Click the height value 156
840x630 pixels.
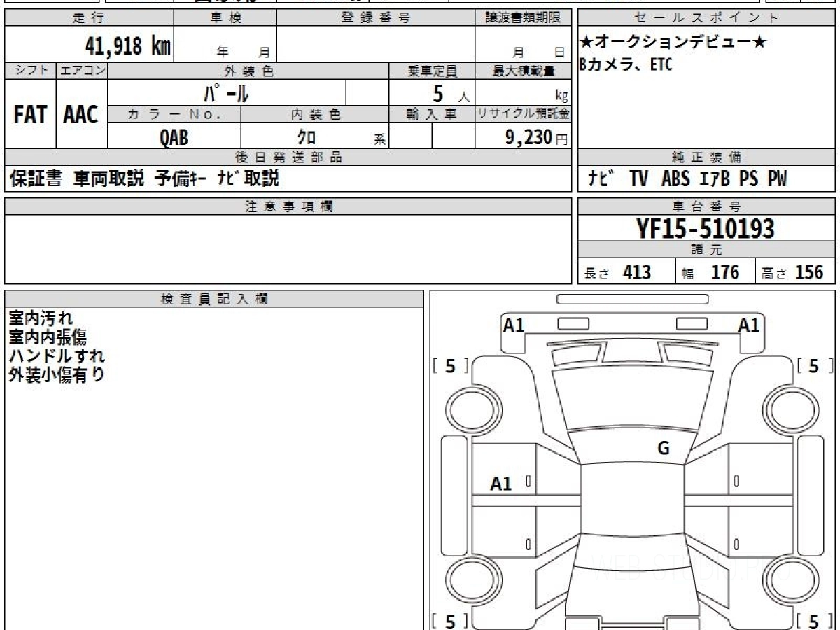click(809, 272)
